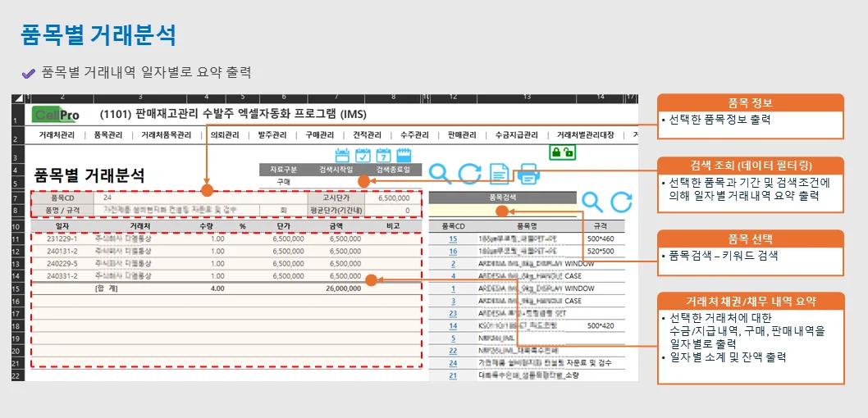868x418 pixels.
Task: Click the calendar icon with checkmark
Action: (363, 155)
